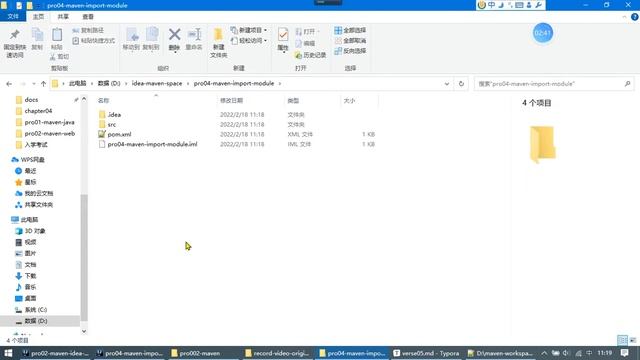Viewport: 640px width, 360px height.
Task: Open the Easy access (轻松访问) dropdown
Action: 249,41
